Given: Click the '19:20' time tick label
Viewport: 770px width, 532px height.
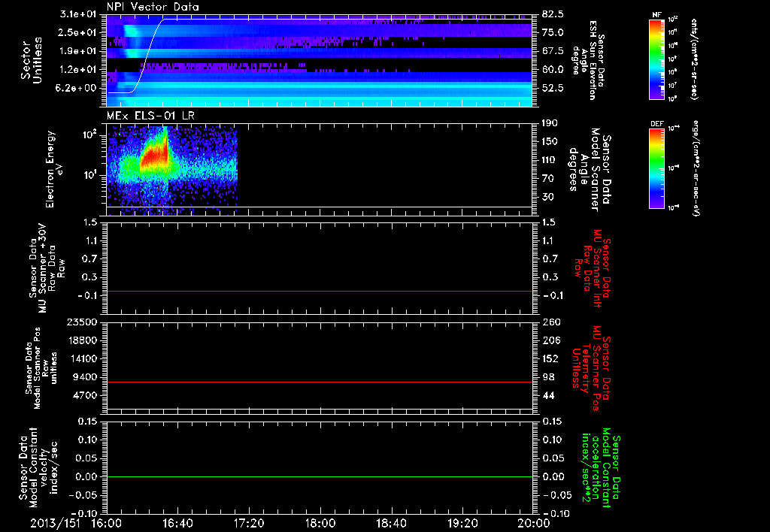Looking at the screenshot, I should coord(462,523).
